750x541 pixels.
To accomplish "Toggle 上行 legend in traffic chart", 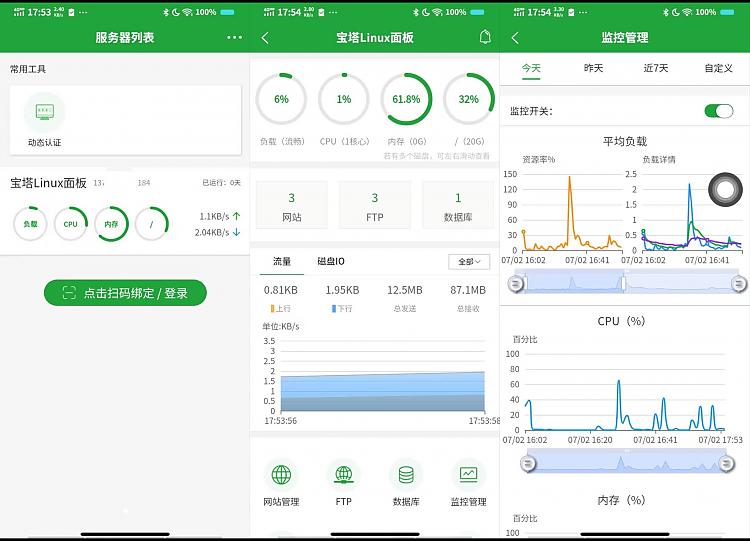I will pyautogui.click(x=281, y=309).
